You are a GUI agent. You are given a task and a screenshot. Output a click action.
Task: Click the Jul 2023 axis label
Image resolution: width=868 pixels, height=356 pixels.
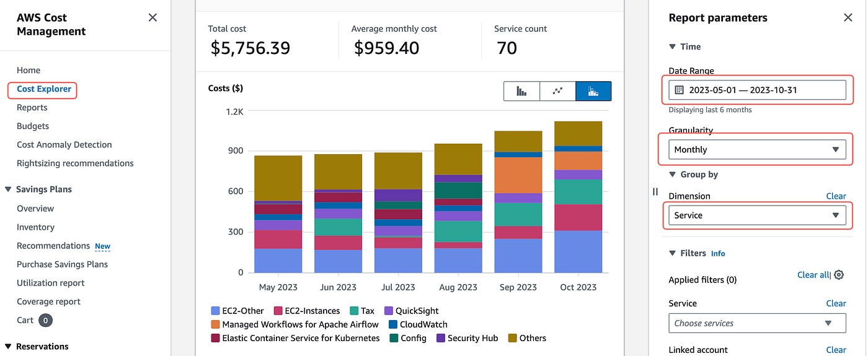398,287
